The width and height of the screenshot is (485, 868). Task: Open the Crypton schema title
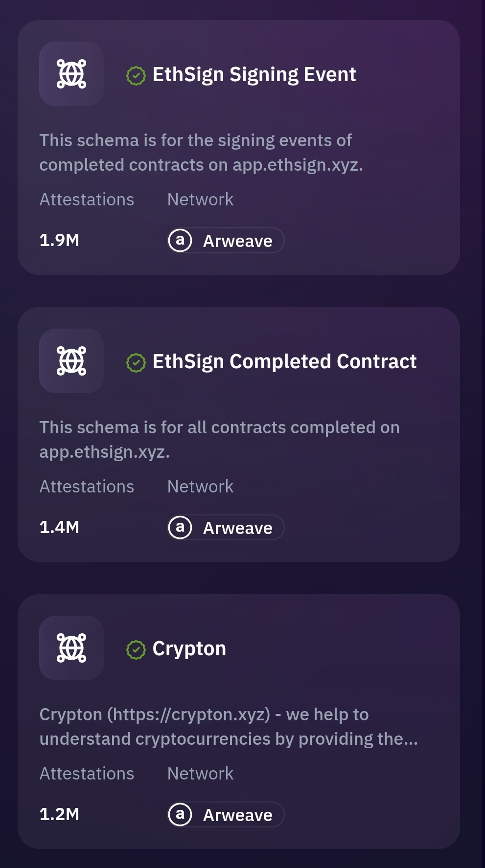click(189, 649)
